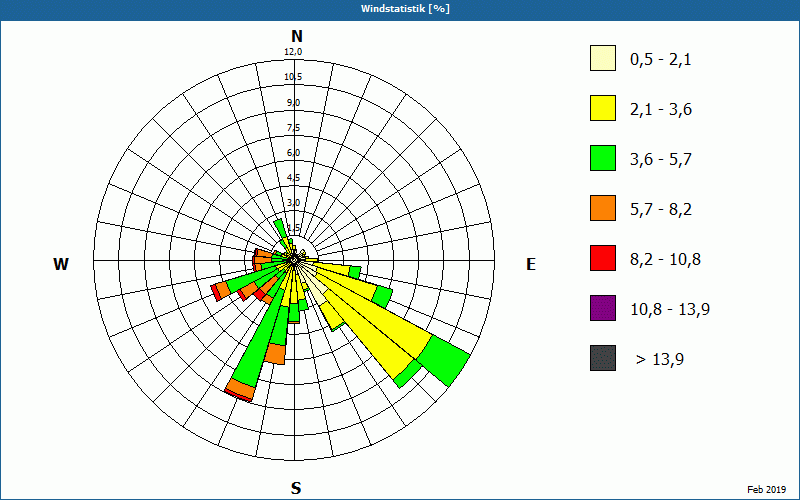Click the small green north-northwest wind sector

click(x=280, y=228)
